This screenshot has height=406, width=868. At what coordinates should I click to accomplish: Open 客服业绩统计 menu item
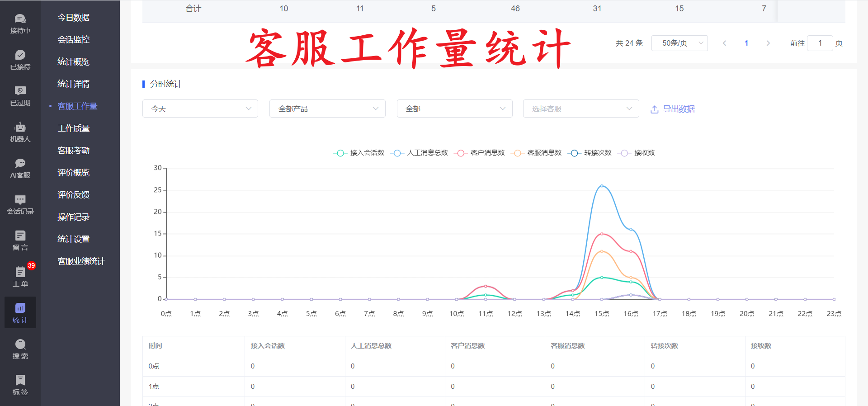click(81, 261)
